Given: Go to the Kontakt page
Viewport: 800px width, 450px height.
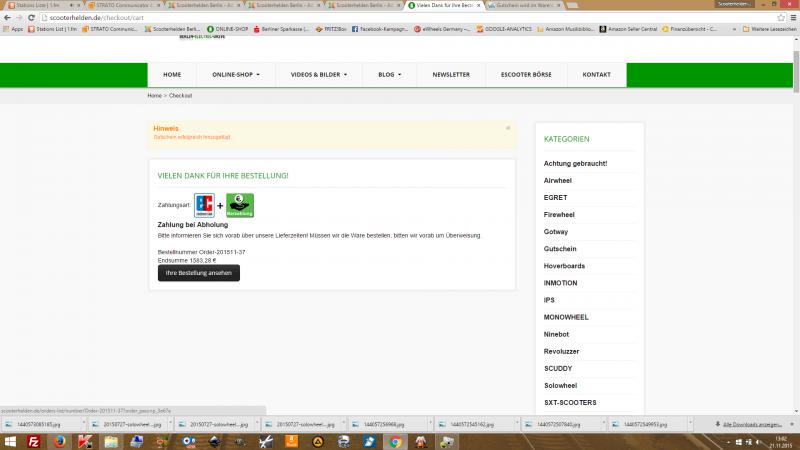Looking at the screenshot, I should pos(596,75).
